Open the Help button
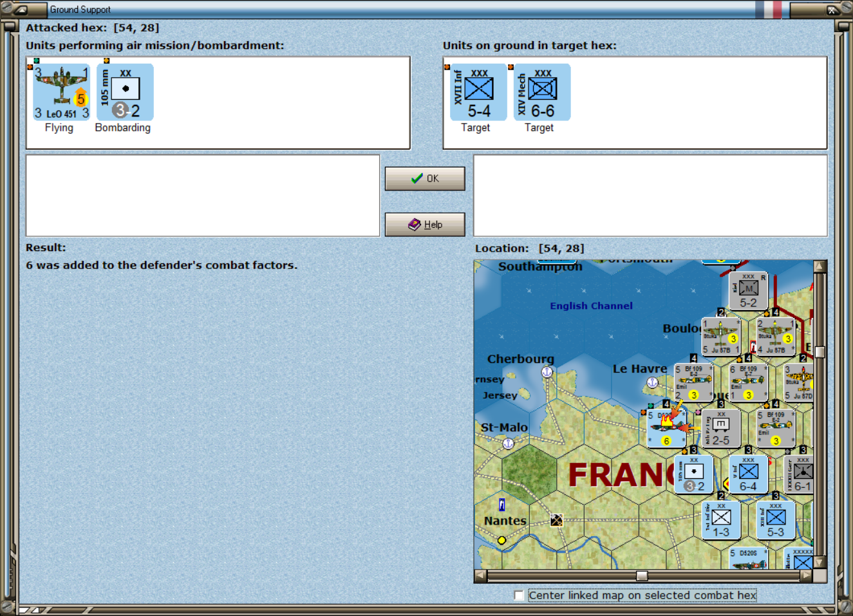This screenshot has width=853, height=616. 425,225
